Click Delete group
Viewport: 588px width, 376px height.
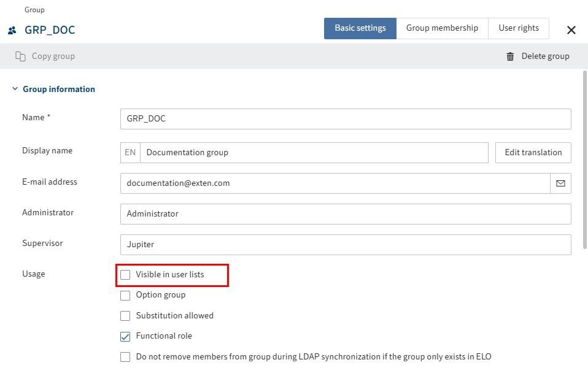544,56
